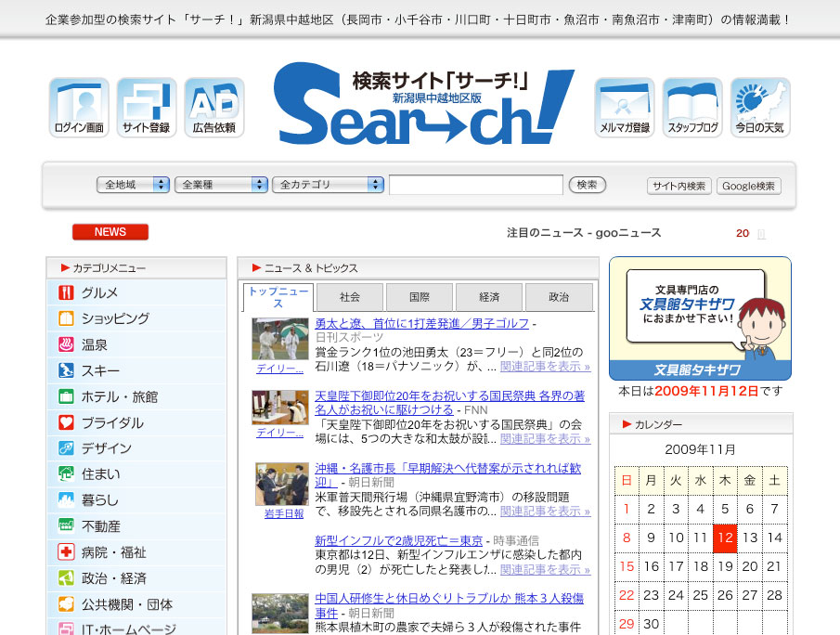Switch to the トップニュース tab

278,297
